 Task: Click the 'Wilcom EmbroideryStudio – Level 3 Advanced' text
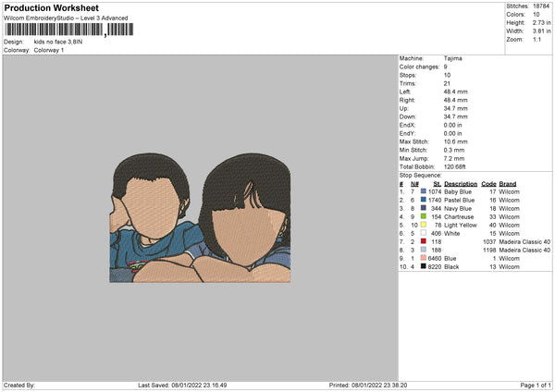click(66, 18)
